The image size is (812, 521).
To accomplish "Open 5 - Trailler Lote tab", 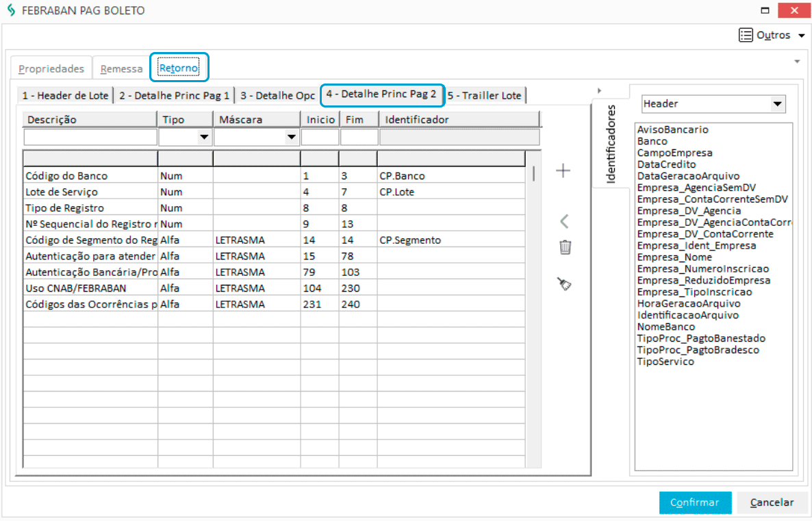I will [484, 96].
